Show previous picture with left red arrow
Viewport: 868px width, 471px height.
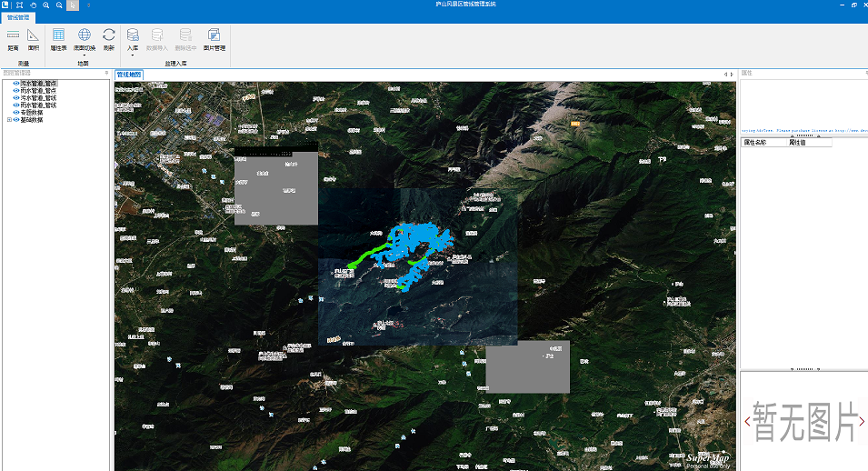(747, 421)
